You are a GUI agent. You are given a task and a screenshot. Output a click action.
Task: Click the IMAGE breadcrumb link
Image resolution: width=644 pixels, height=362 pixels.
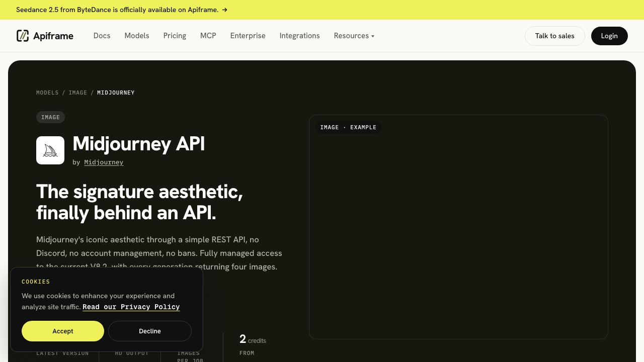click(x=78, y=93)
